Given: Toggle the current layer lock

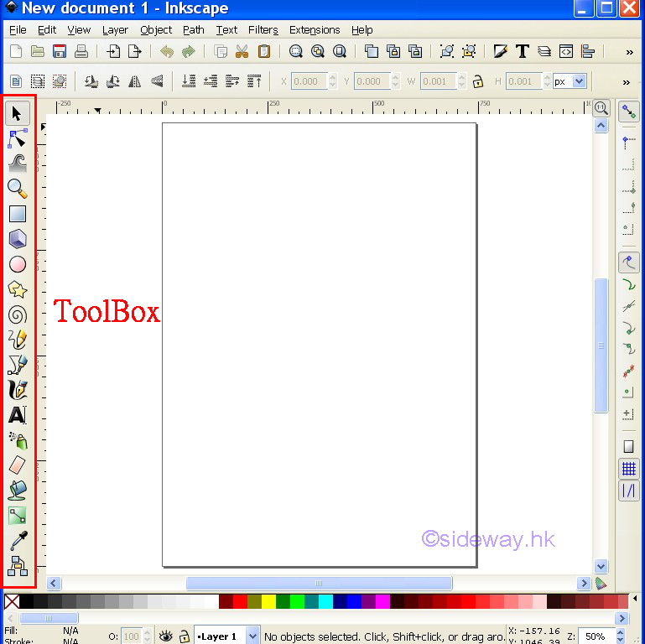Looking at the screenshot, I should pos(185,636).
